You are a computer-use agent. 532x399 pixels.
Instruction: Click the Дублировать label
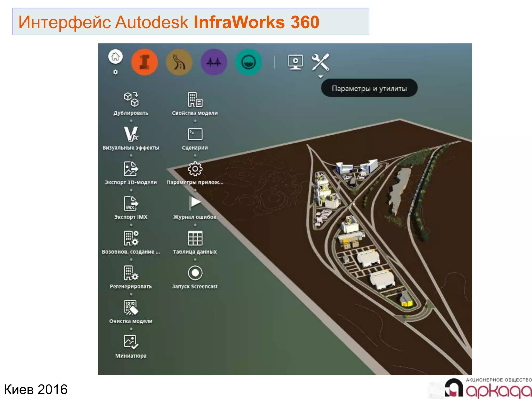[x=131, y=113]
